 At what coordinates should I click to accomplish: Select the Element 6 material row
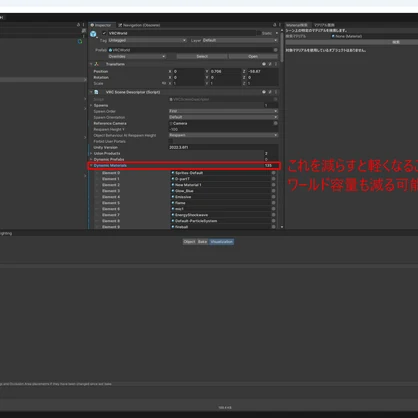(184, 209)
